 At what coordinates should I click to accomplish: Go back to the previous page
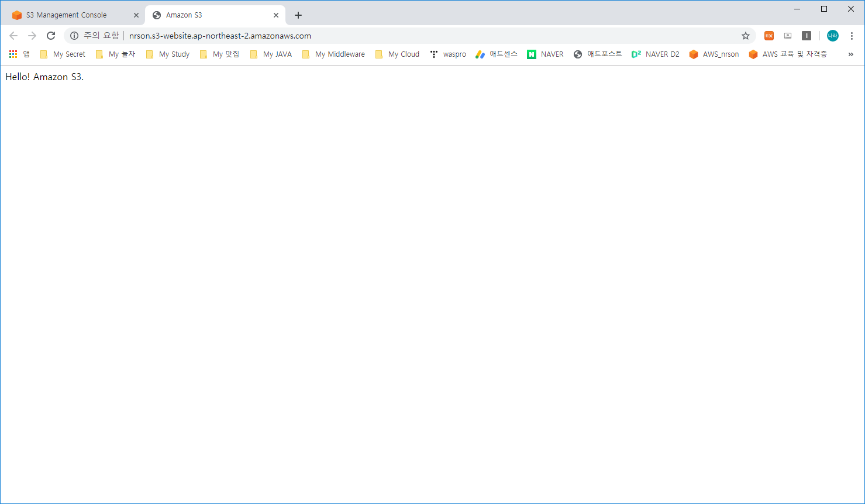click(13, 36)
